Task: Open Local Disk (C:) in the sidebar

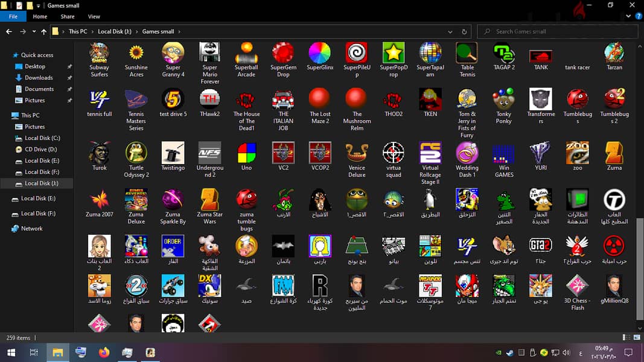Action: 42,138
